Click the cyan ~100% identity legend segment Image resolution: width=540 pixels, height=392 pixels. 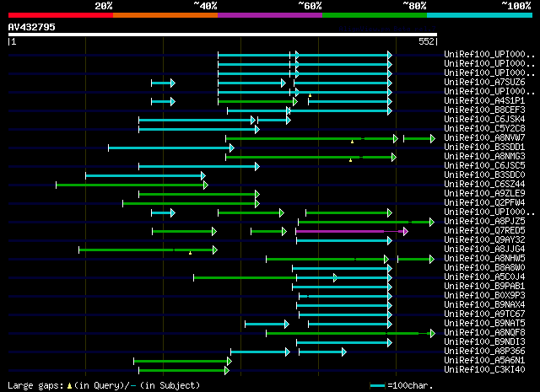tap(479, 15)
